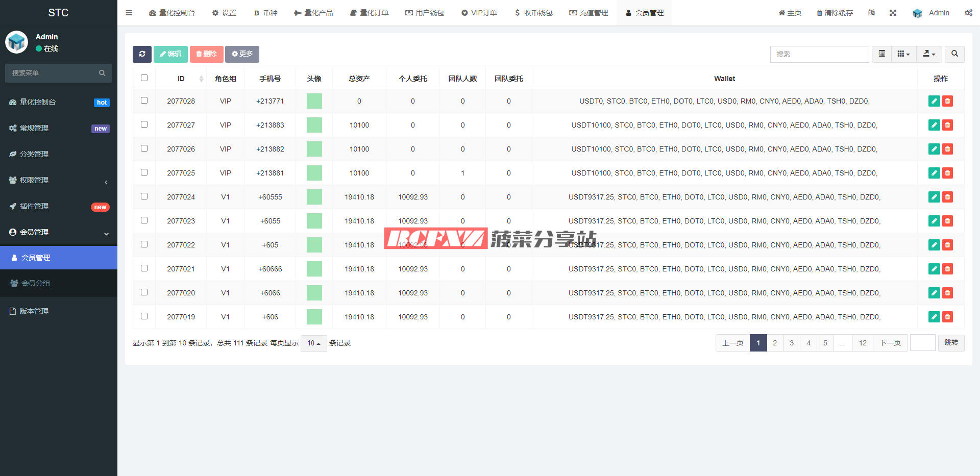Click the 搜索 search input field

[x=819, y=54]
